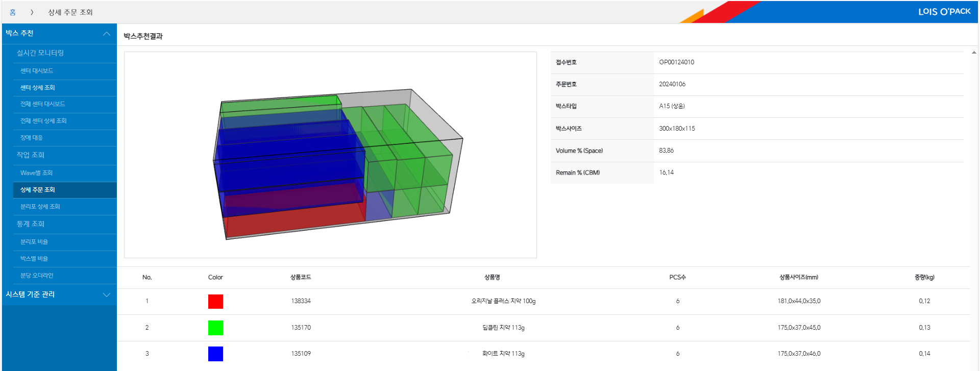Collapse the 박스 추천 menu chevron
This screenshot has height=371, width=980.
106,34
